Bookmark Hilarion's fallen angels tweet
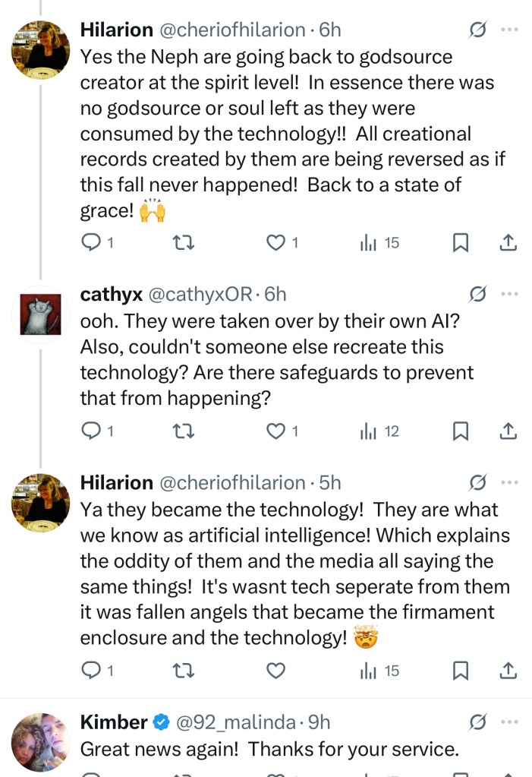532x777 pixels. coord(460,671)
